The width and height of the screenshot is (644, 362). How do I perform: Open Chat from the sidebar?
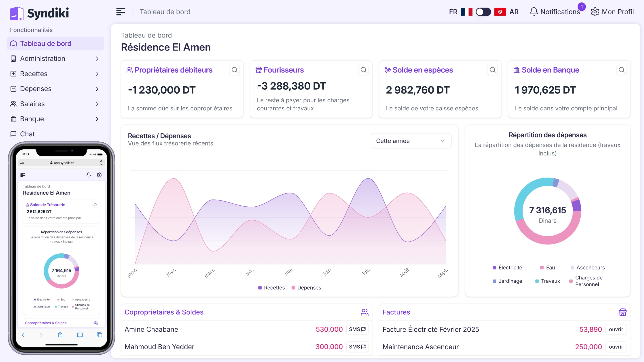[27, 134]
